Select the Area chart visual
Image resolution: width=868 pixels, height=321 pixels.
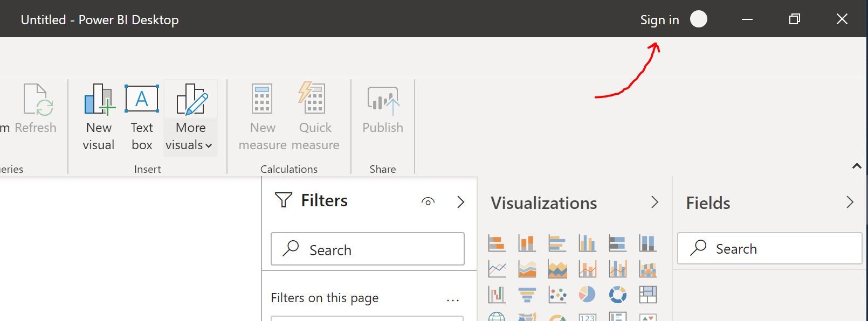(527, 269)
